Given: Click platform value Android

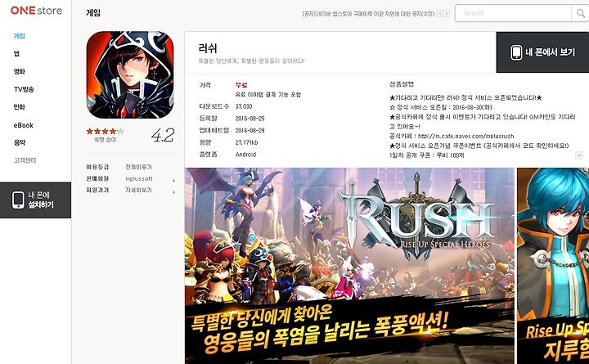Looking at the screenshot, I should tap(245, 155).
